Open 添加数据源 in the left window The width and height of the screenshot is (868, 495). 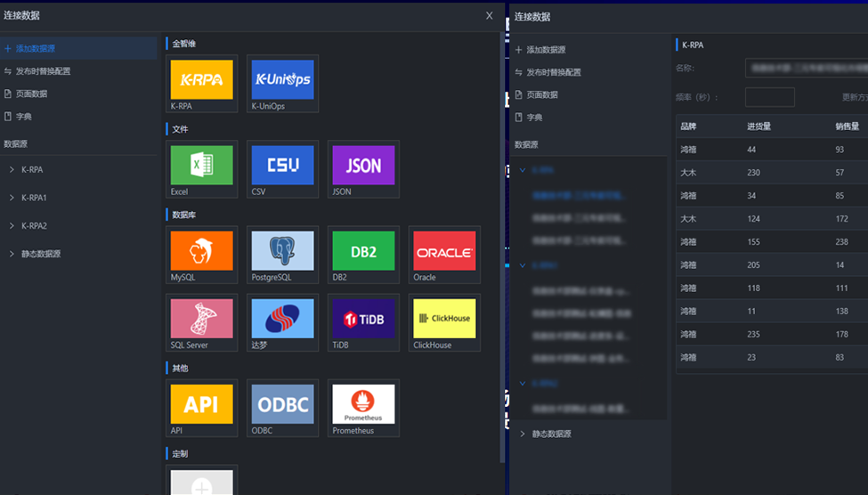[x=78, y=48]
